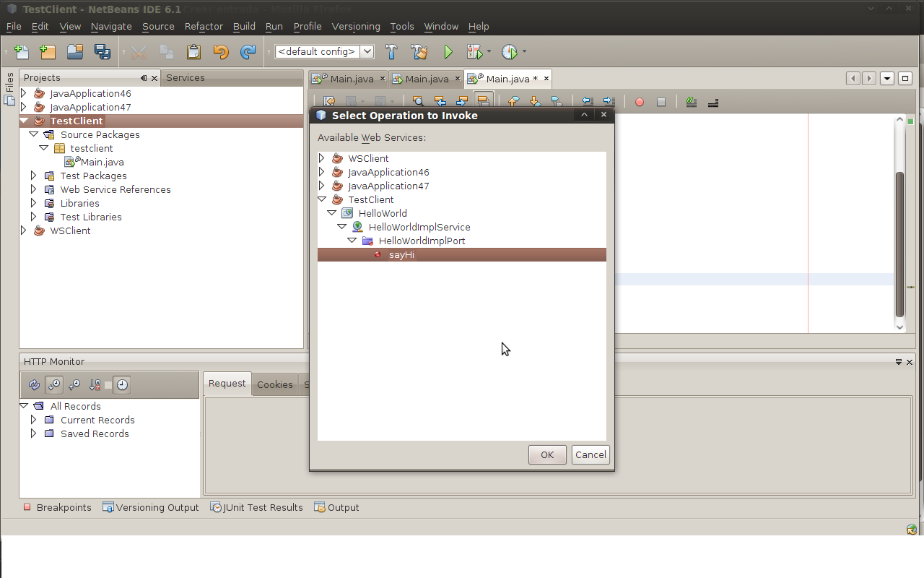Select Saved Records in HTTP Monitor
The image size is (924, 578).
coord(95,433)
